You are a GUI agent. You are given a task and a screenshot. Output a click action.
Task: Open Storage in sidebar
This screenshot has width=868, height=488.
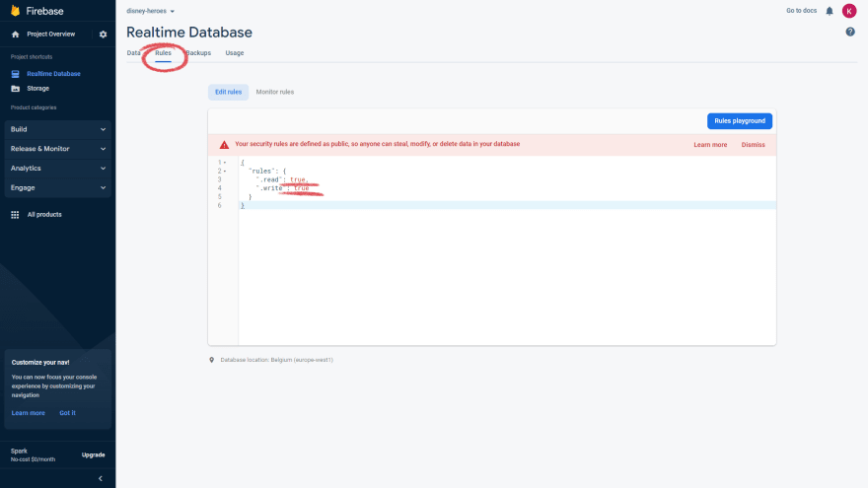[x=37, y=89]
